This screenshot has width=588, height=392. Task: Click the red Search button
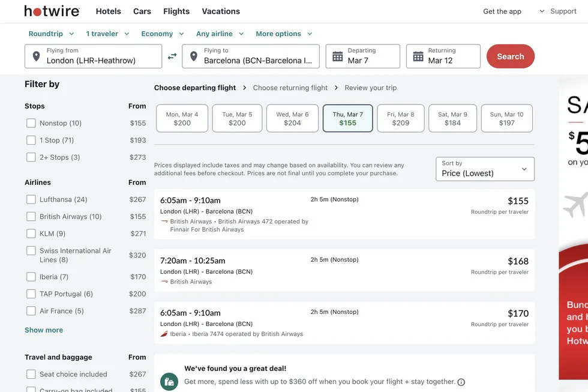click(x=511, y=56)
